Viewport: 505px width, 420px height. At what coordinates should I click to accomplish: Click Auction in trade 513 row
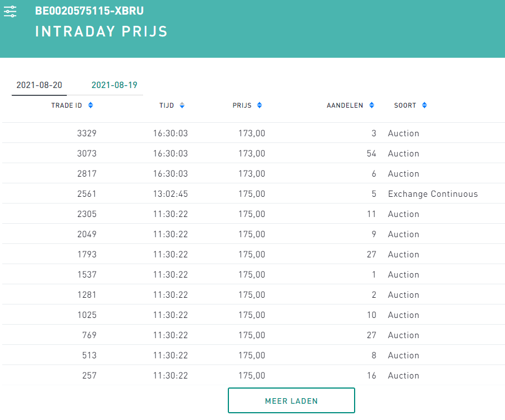point(403,356)
